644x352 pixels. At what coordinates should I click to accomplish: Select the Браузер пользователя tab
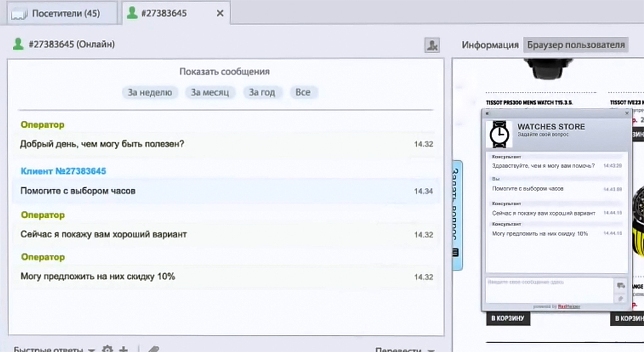576,44
